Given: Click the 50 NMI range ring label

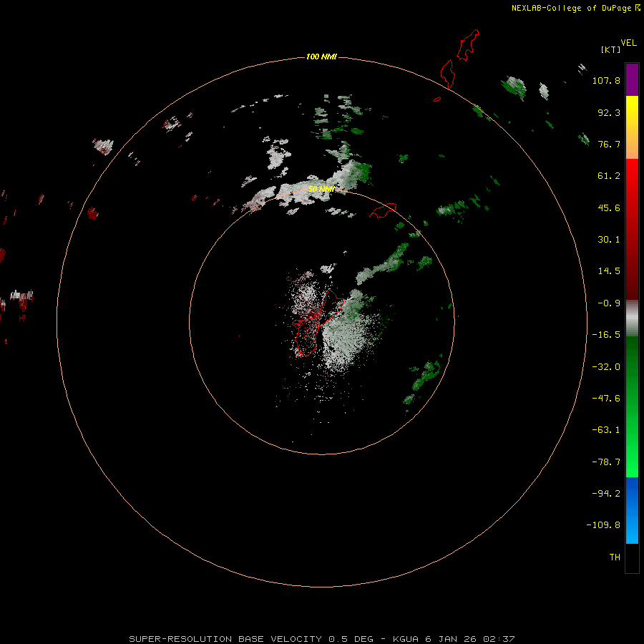Looking at the screenshot, I should [321, 189].
